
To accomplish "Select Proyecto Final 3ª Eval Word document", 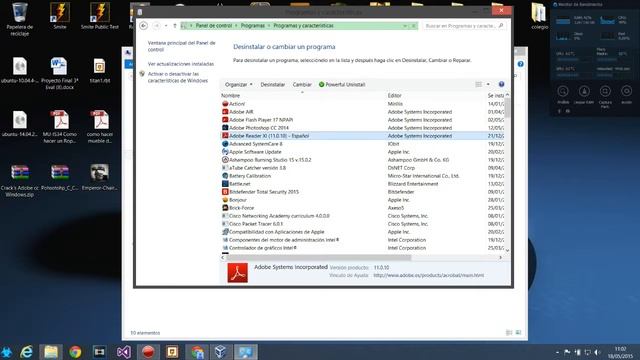I will (59, 73).
